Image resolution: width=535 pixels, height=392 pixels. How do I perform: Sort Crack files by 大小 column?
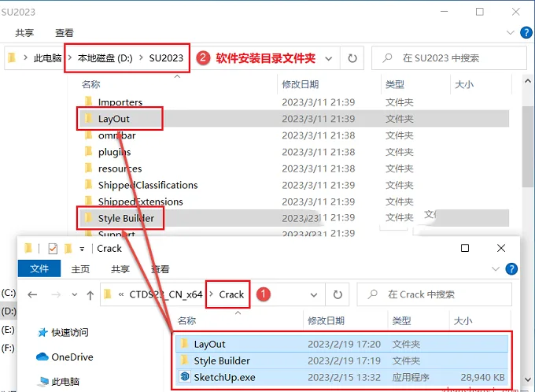click(463, 321)
